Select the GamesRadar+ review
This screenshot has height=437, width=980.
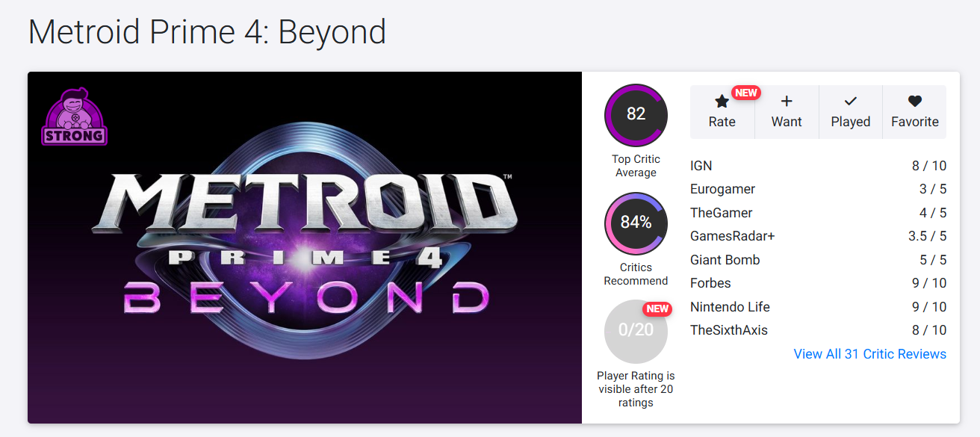(732, 236)
